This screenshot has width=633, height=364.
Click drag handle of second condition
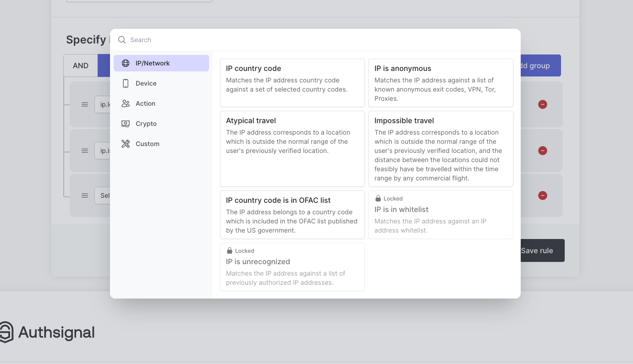85,151
